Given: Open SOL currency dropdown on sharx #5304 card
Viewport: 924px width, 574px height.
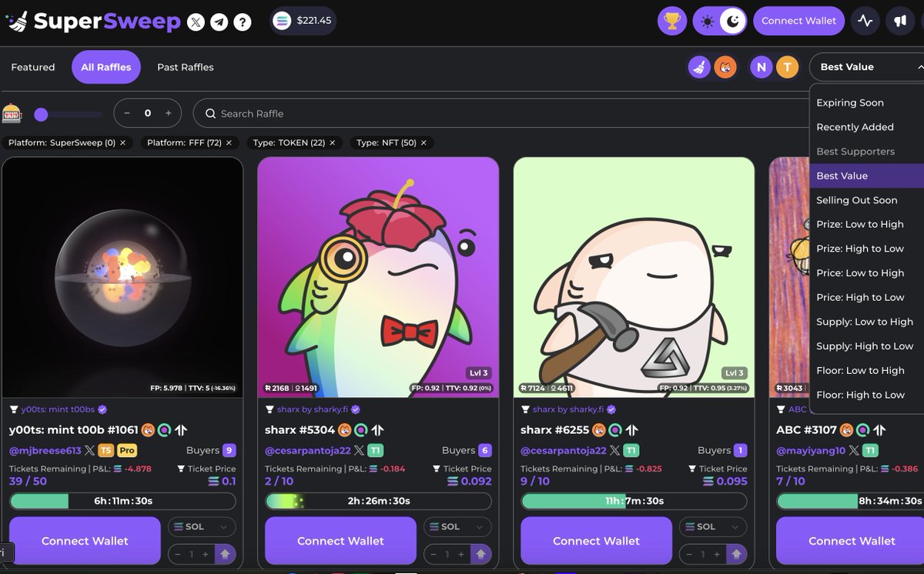Looking at the screenshot, I should tap(457, 527).
